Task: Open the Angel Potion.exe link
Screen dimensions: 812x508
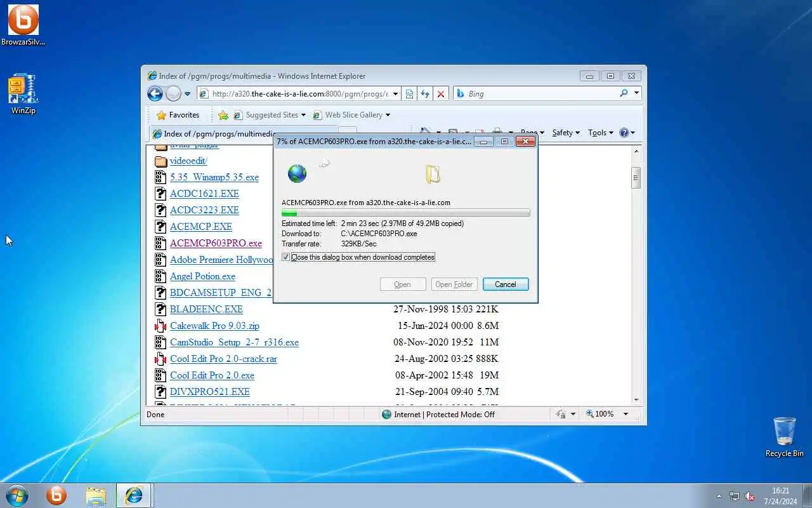Action: point(202,276)
